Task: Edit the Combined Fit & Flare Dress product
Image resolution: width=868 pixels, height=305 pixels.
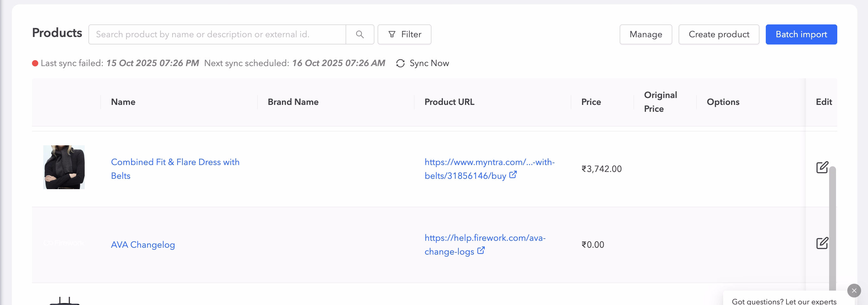Action: 822,167
